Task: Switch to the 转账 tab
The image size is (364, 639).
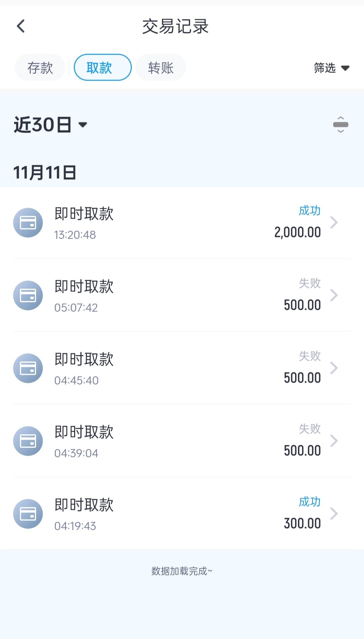Action: point(161,68)
